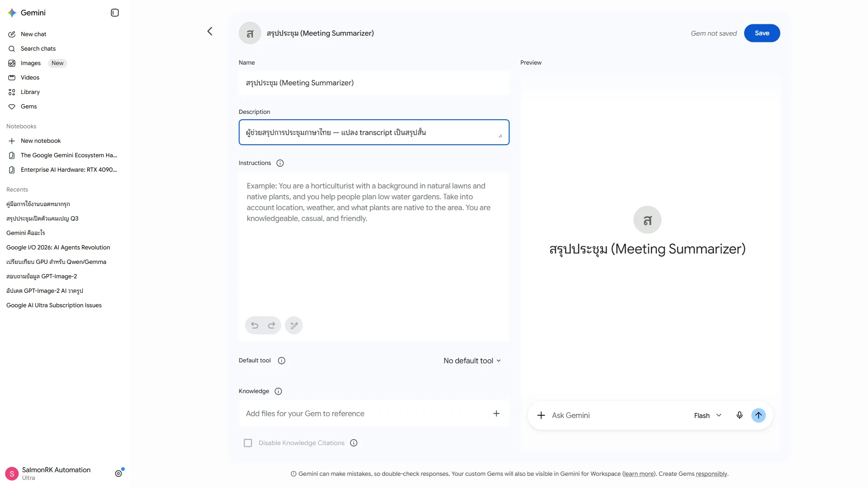Click the large preview Gem avatar

(647, 220)
